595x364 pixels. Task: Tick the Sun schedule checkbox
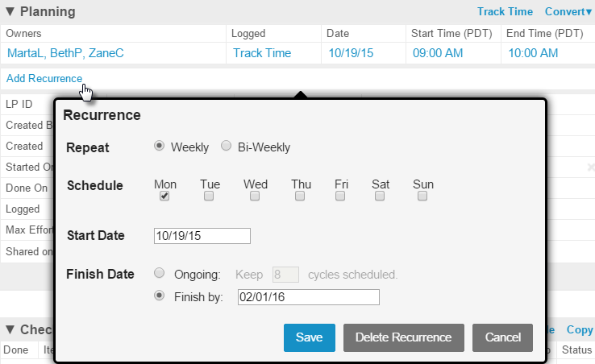pyautogui.click(x=422, y=196)
